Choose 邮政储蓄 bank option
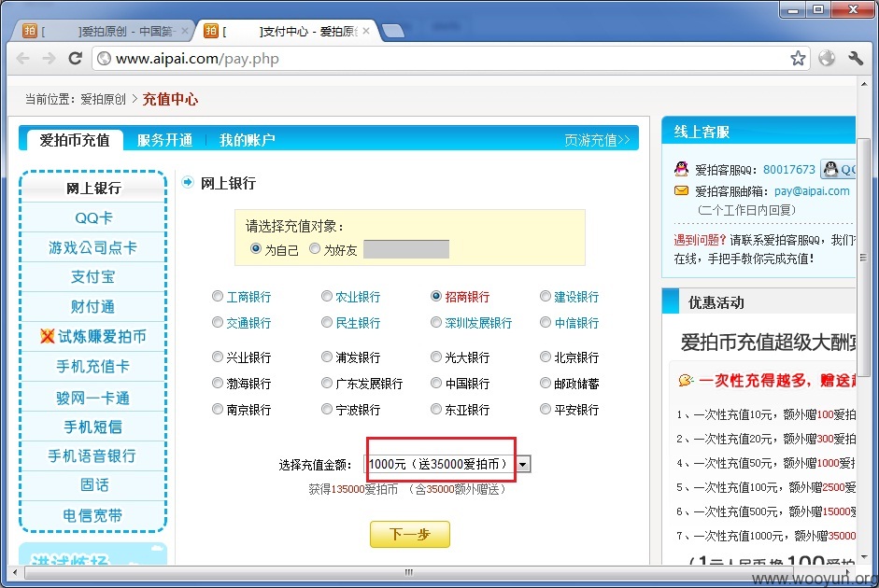The width and height of the screenshot is (879, 588). [546, 383]
